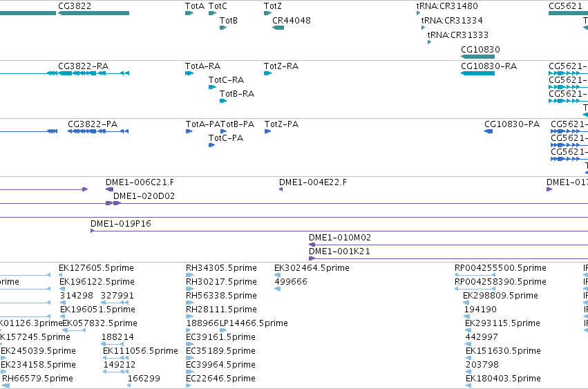Select the CG3822-RA transcript label
588x389 pixels.
pos(83,66)
